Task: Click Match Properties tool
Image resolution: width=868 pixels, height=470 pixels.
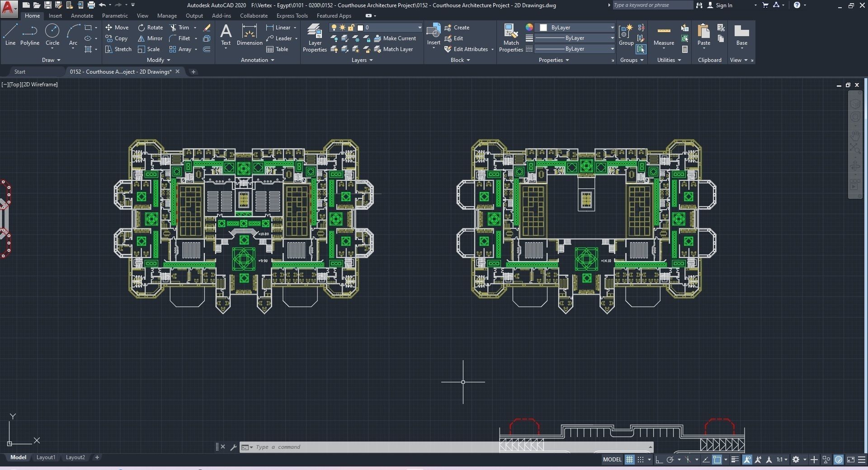Action: [511, 38]
